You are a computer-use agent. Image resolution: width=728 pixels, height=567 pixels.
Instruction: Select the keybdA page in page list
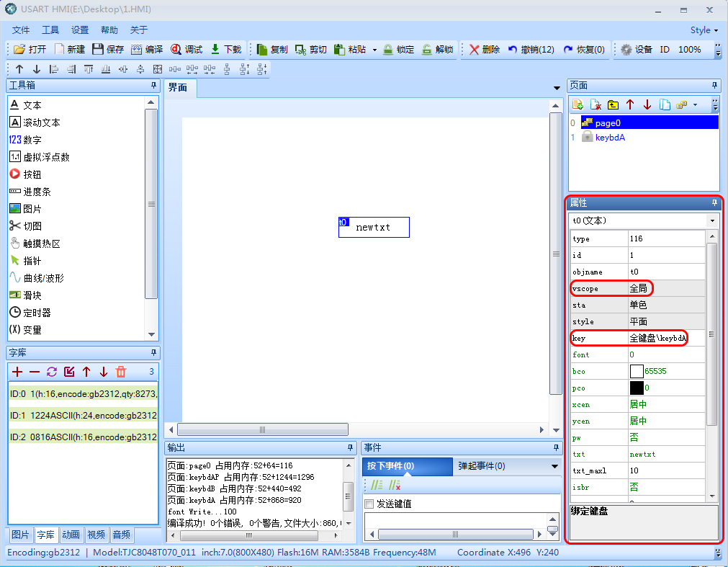click(610, 137)
